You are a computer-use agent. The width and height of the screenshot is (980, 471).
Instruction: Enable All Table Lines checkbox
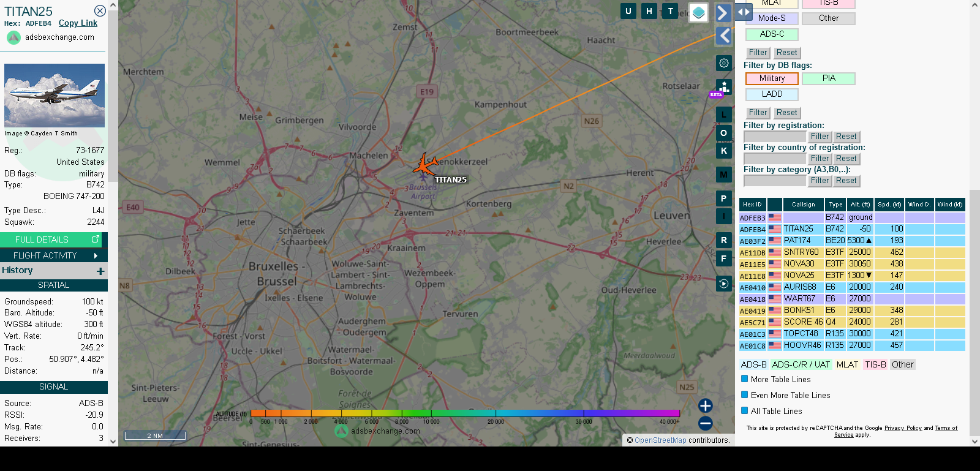745,411
